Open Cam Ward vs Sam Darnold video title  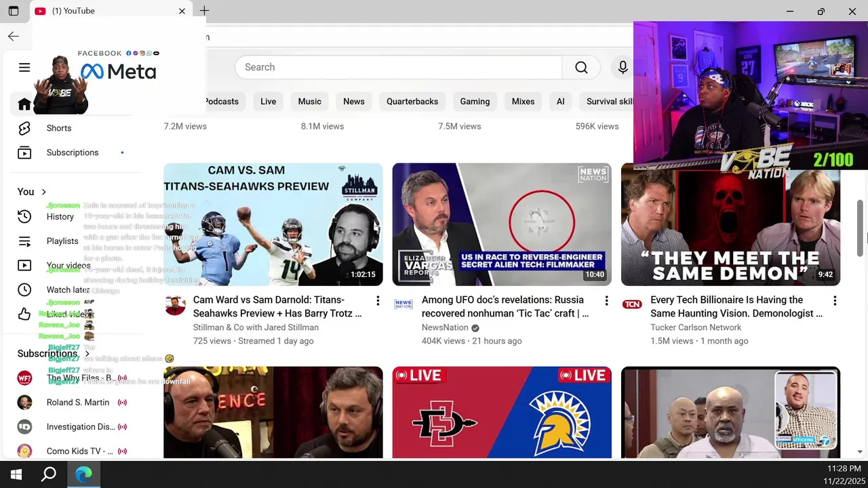tap(277, 306)
